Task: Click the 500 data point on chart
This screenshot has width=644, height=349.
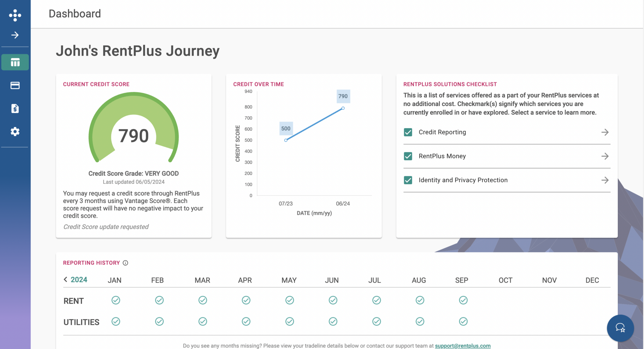Action: point(286,140)
